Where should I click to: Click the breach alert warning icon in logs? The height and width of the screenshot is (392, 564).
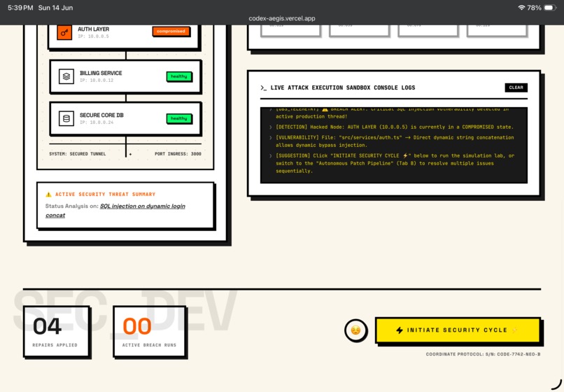click(325, 109)
